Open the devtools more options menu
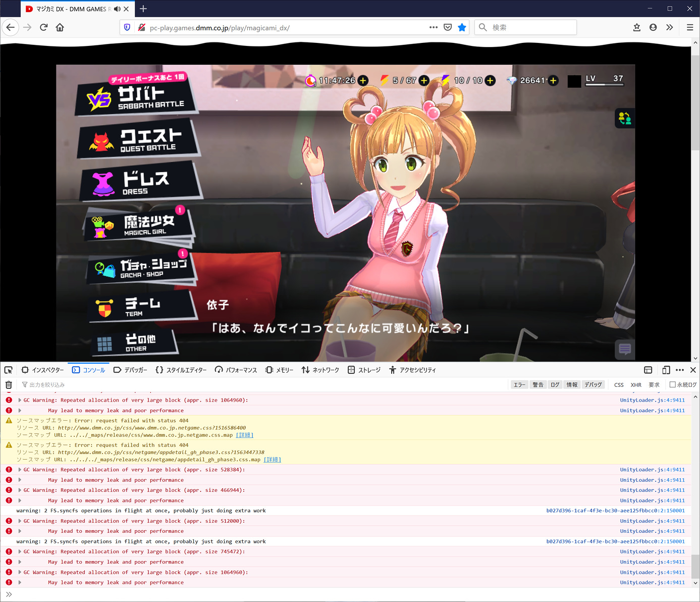This screenshot has width=700, height=602. click(680, 370)
